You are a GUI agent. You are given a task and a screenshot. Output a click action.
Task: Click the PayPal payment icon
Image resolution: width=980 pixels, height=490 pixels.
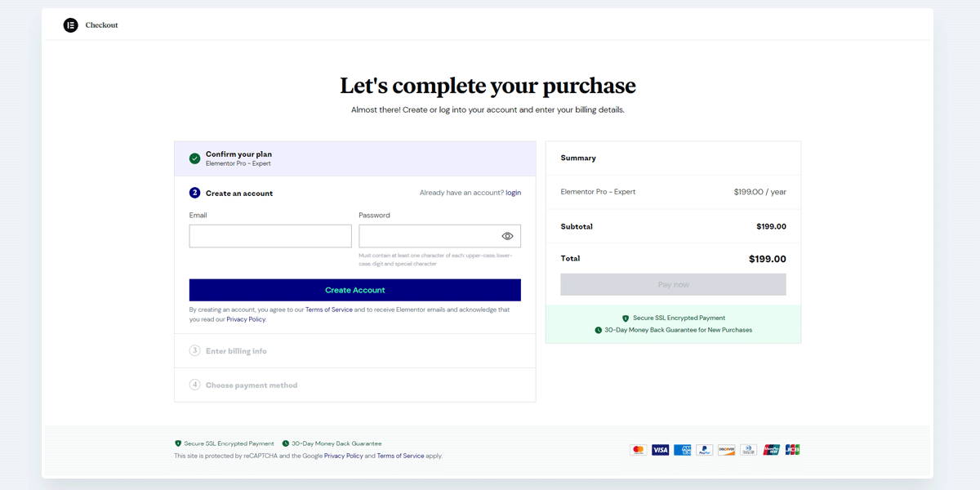pyautogui.click(x=705, y=450)
